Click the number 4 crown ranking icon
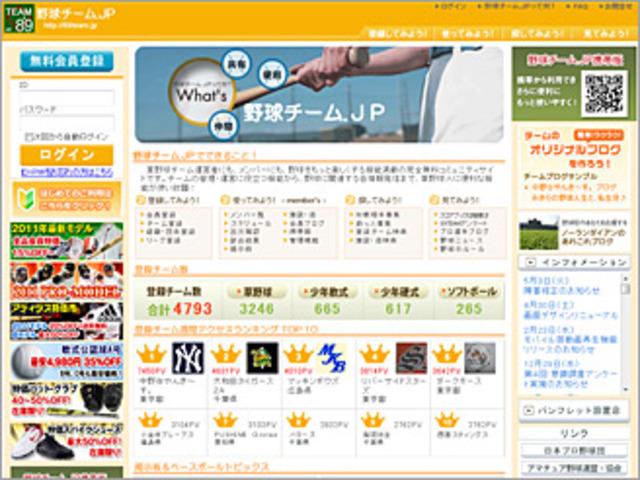 pos(374,354)
